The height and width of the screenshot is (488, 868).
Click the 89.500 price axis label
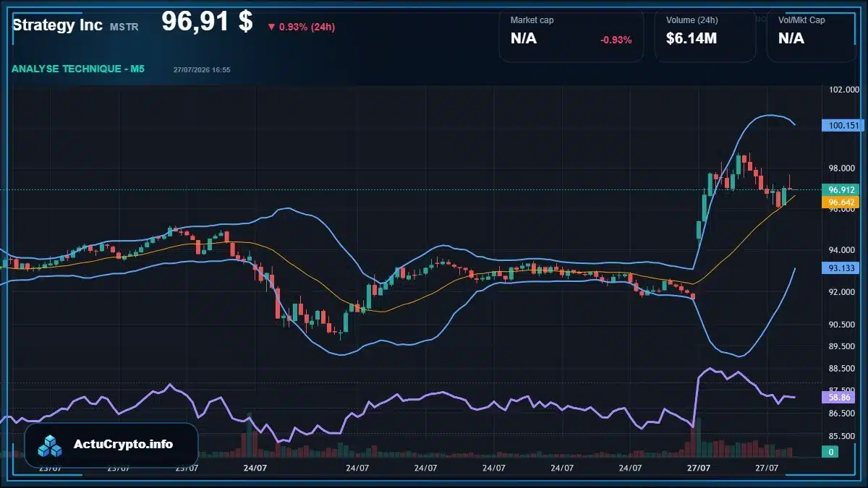843,346
